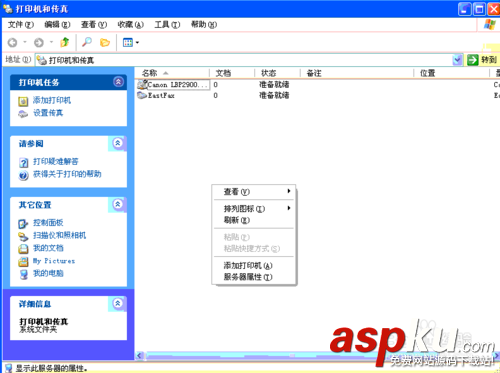Image resolution: width=500 pixels, height=373 pixels.
Task: Choose 添加打印机(A) from context menu
Action: pos(254,265)
